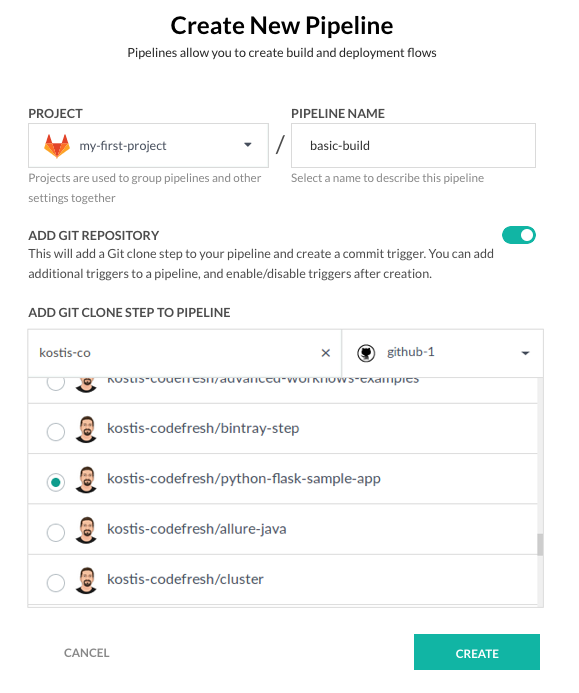Click avatar beside advanced-workflows-examples repository
This screenshot has height=693, width=579.
86,385
